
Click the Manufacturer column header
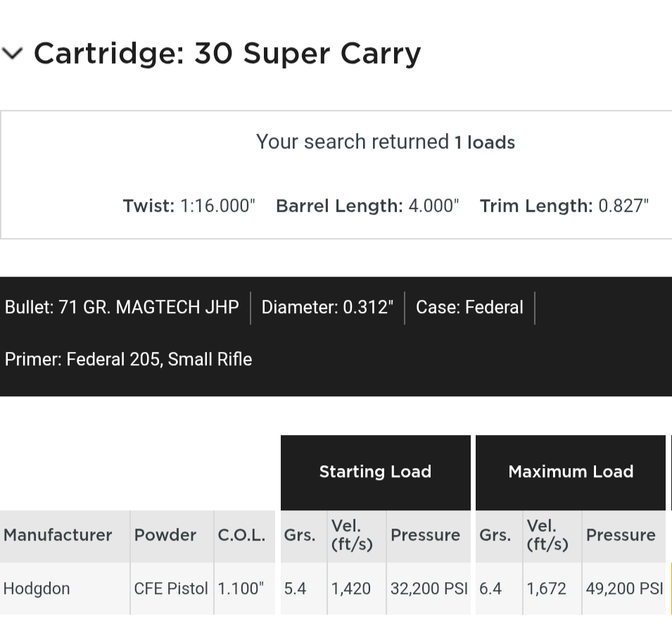[65, 536]
